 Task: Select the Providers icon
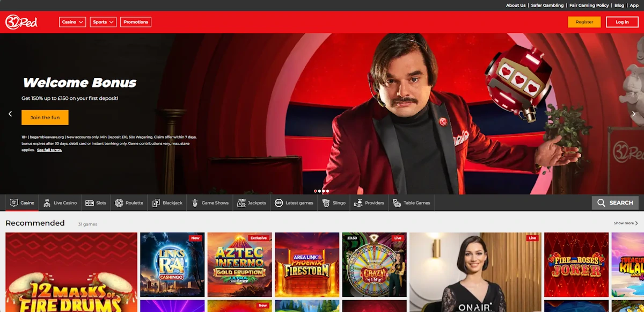tap(358, 203)
